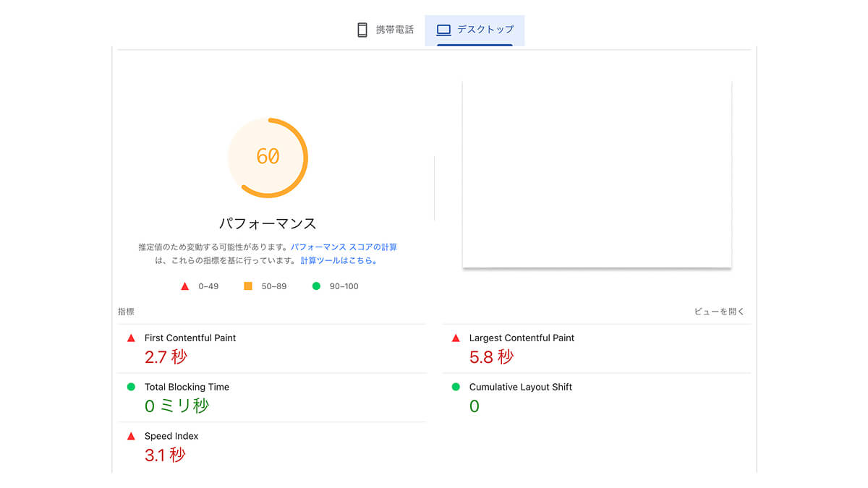Image resolution: width=868 pixels, height=488 pixels.
Task: Click the laptop icon in desktop tab
Action: [443, 30]
